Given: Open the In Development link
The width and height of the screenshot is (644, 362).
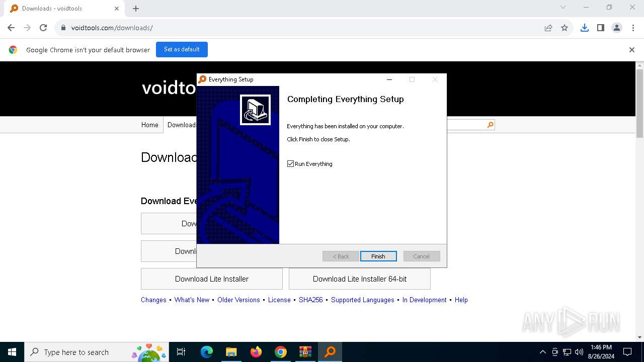Looking at the screenshot, I should coord(424,300).
